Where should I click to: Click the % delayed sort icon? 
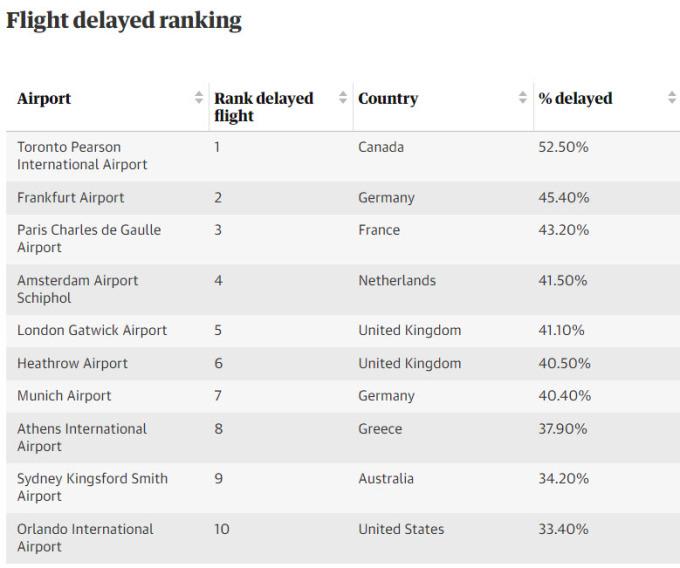[671, 98]
